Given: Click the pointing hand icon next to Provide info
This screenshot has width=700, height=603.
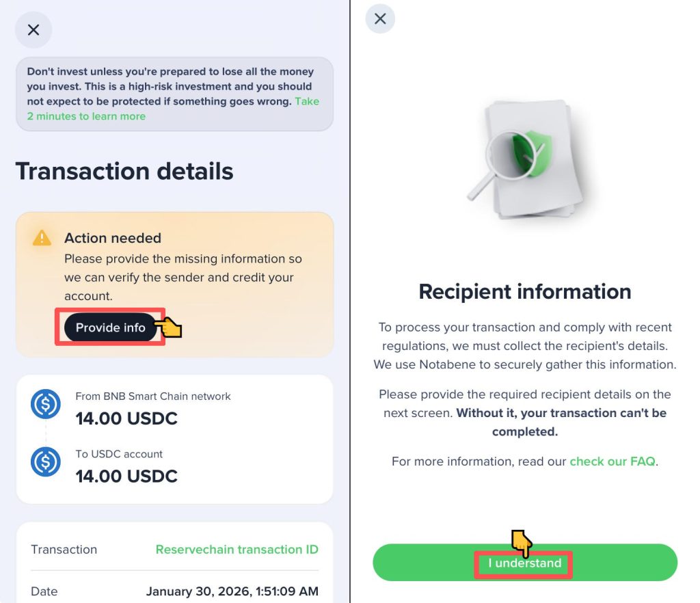Looking at the screenshot, I should 169,327.
